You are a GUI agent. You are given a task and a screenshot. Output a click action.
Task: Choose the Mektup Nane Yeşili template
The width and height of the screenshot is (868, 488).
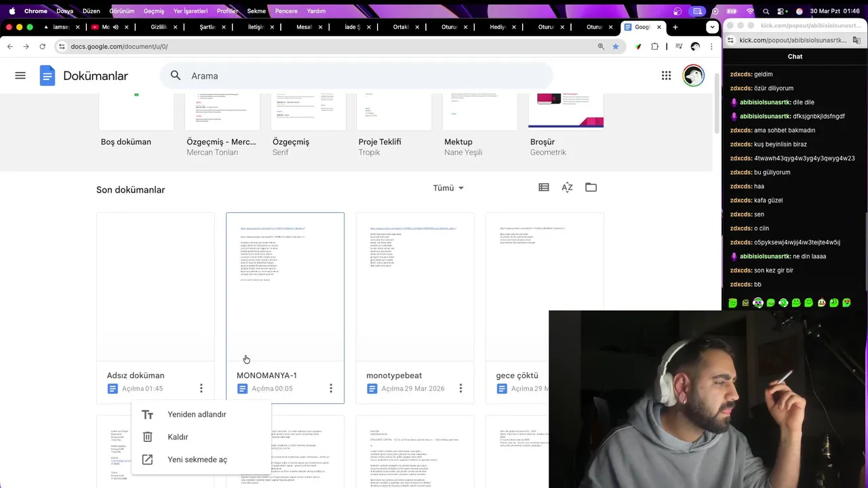pyautogui.click(x=480, y=112)
